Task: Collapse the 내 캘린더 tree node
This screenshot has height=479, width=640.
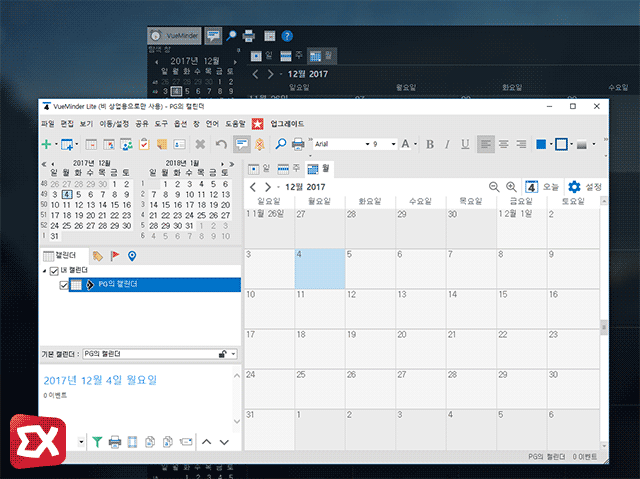Action: pyautogui.click(x=44, y=271)
